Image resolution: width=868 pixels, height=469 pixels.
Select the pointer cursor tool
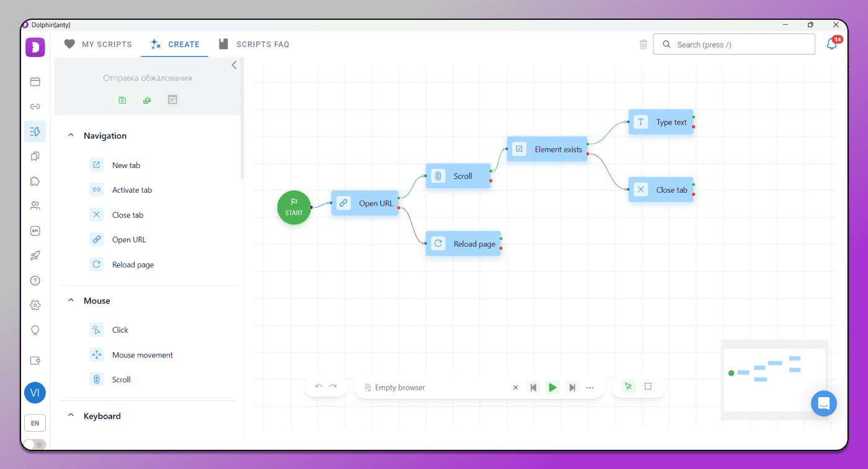click(628, 387)
